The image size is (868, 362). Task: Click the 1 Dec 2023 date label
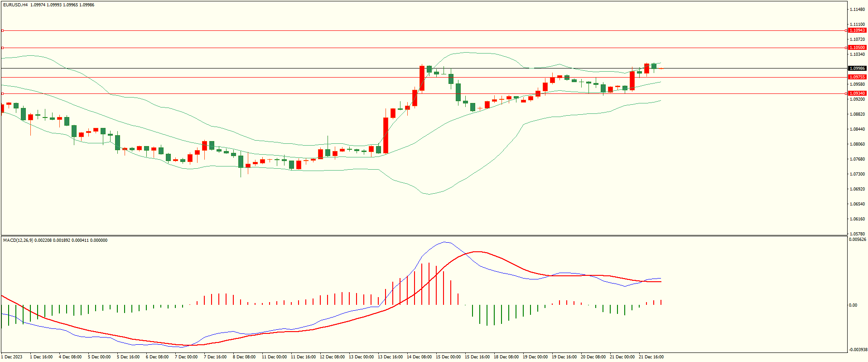[x=12, y=357]
